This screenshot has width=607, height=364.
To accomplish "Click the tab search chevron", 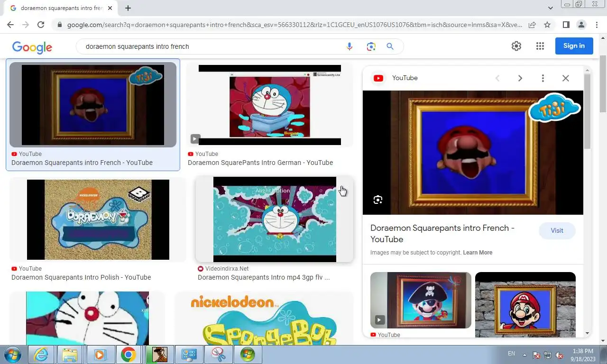I will coord(551,8).
